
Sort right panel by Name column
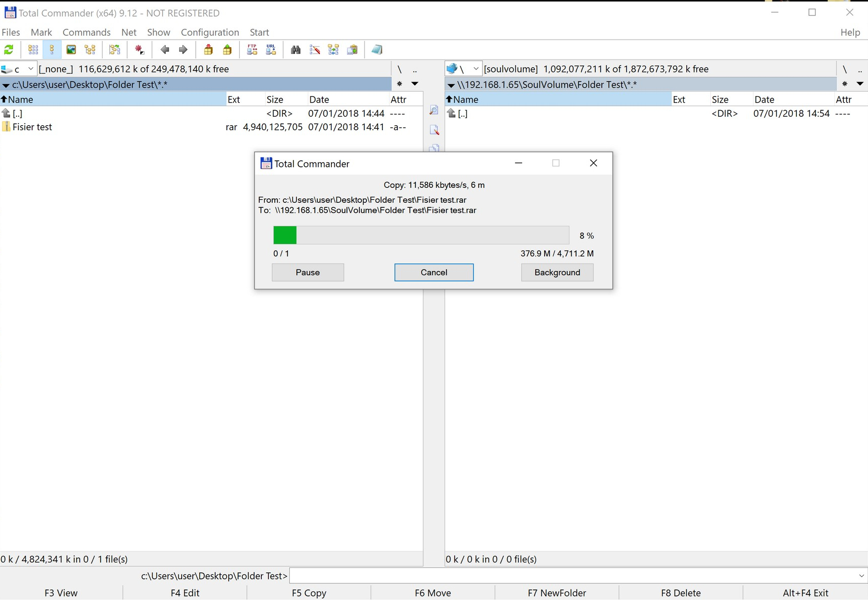coord(558,99)
